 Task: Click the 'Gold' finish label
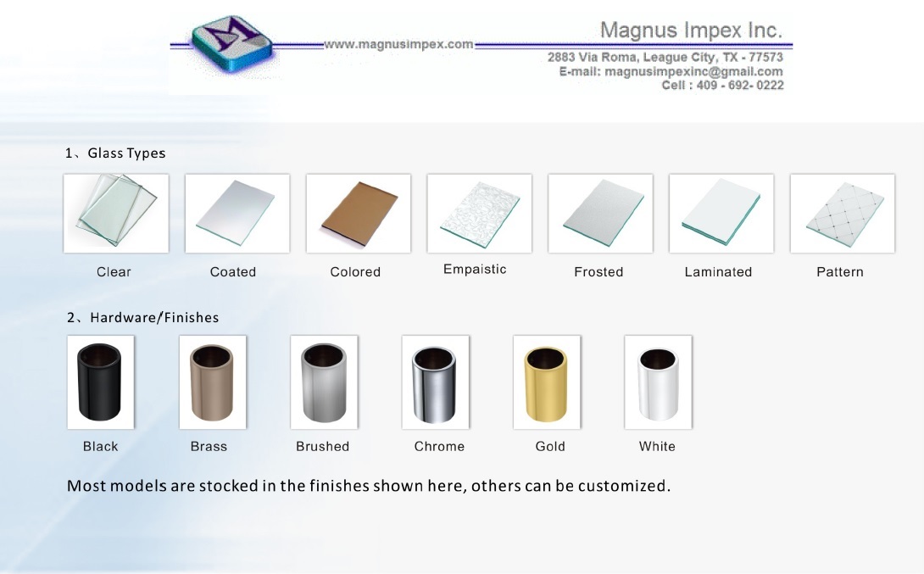tap(550, 446)
